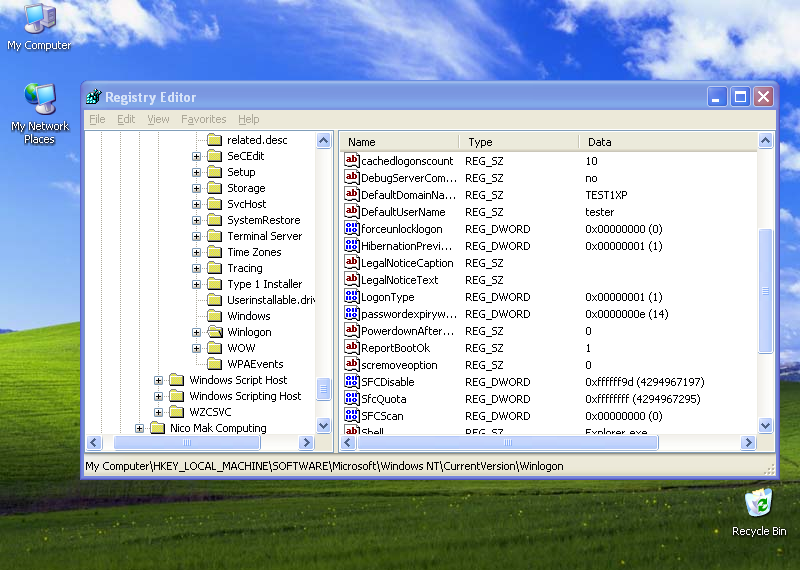The height and width of the screenshot is (570, 800).
Task: Click the DefaultDomainNa... string icon
Action: coord(352,194)
